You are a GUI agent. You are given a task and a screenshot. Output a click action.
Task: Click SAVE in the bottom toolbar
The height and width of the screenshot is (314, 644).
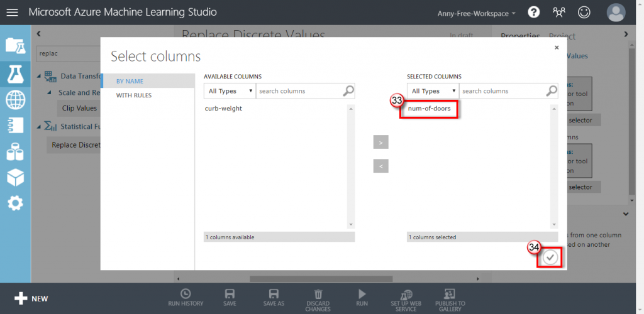click(x=230, y=298)
